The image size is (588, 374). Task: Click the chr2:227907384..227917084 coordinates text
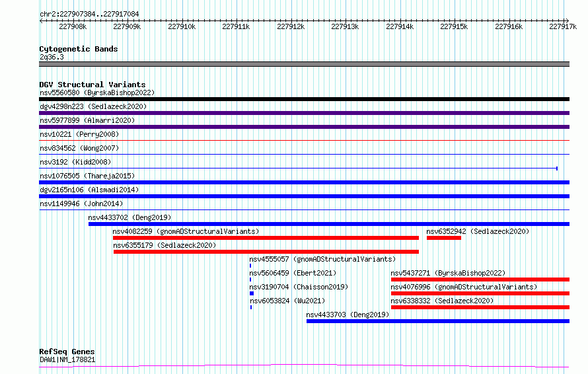click(x=89, y=14)
